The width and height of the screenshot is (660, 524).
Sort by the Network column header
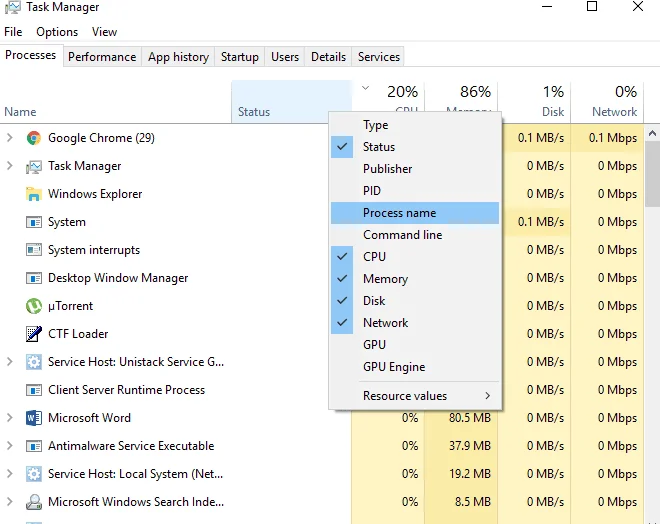point(607,102)
